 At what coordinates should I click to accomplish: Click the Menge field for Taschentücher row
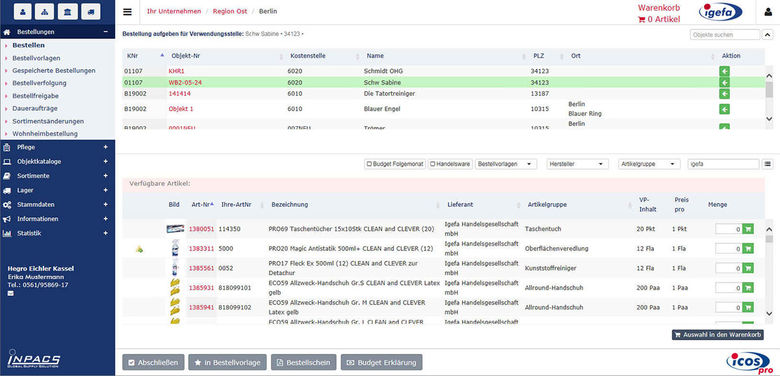(728, 229)
